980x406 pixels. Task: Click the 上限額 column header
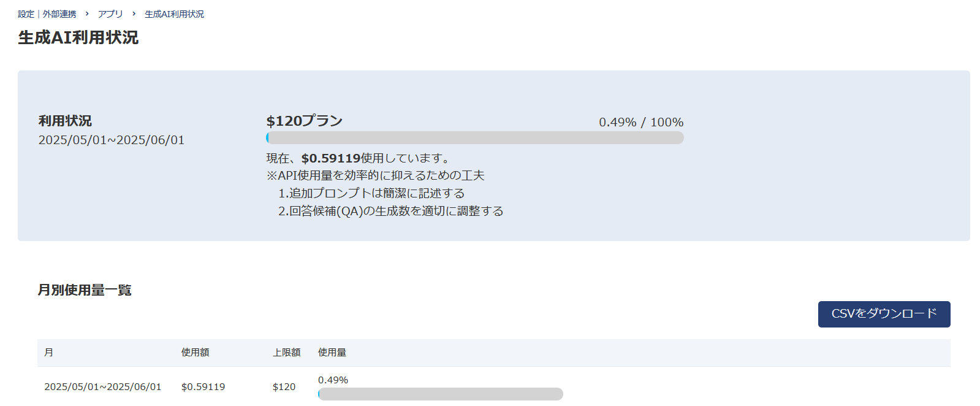(x=286, y=353)
